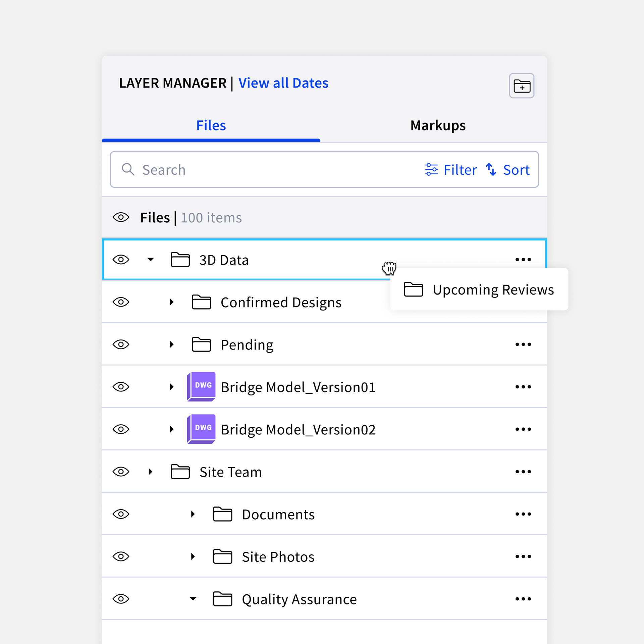This screenshot has height=644, width=644.
Task: Expand the Site Team folder
Action: (x=151, y=472)
